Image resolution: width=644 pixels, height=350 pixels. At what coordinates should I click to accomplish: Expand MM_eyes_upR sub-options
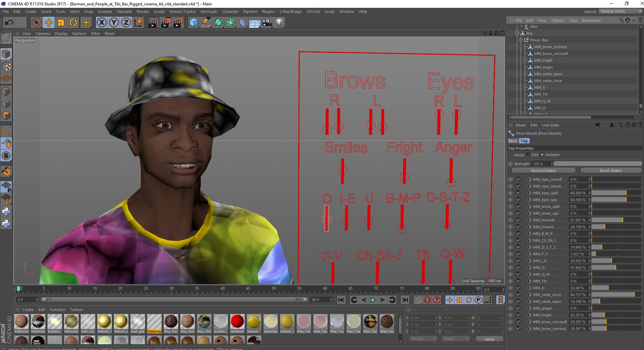[x=529, y=193]
